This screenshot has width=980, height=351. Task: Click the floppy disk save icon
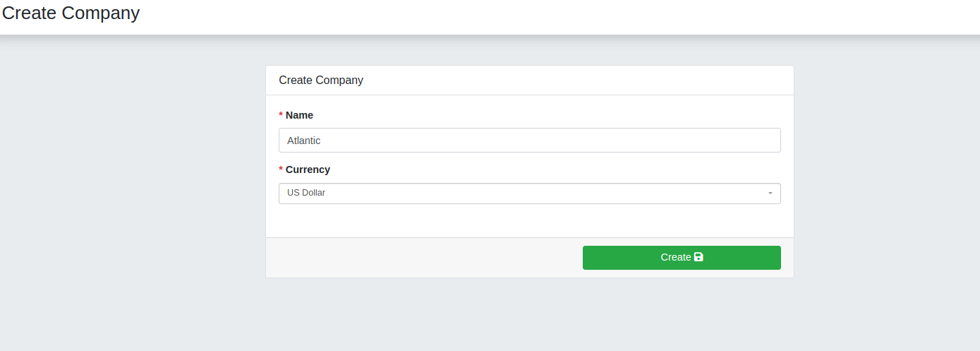tap(698, 257)
